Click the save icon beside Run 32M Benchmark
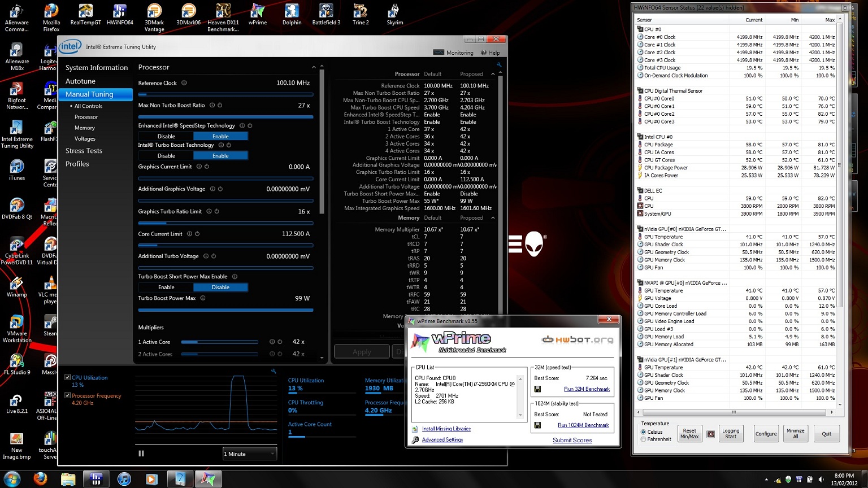This screenshot has height=488, width=868. [x=537, y=389]
